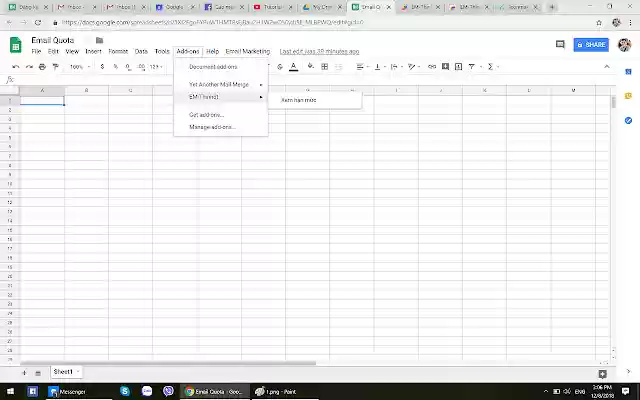
Task: Click the Undo icon in the toolbar
Action: point(16,67)
